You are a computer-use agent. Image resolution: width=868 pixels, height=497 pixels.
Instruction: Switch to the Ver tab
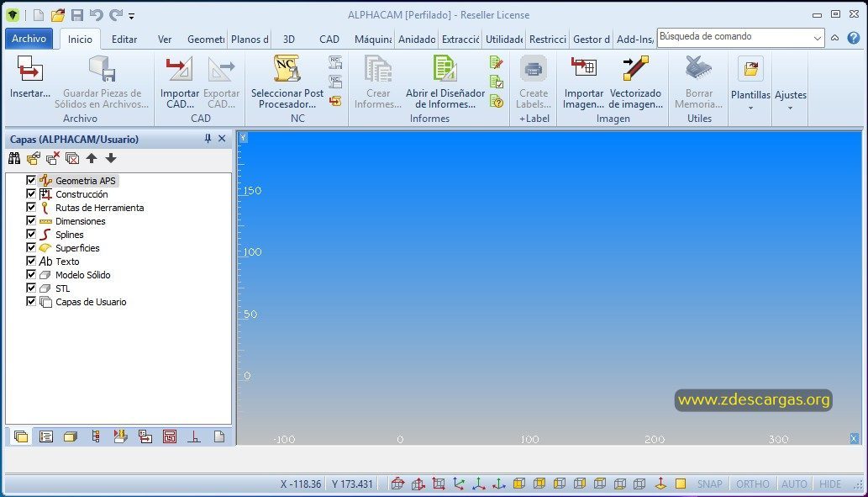[165, 40]
